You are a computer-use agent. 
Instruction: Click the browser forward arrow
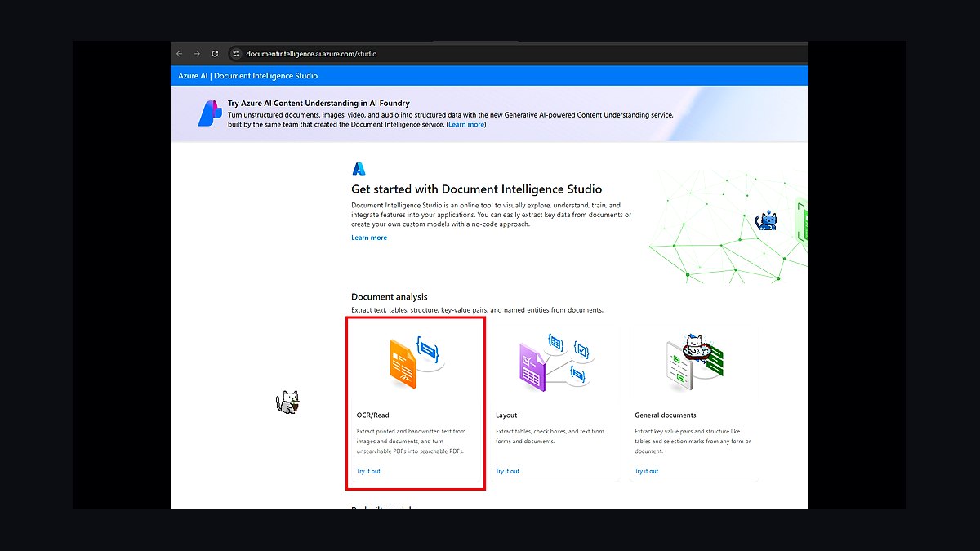(197, 54)
